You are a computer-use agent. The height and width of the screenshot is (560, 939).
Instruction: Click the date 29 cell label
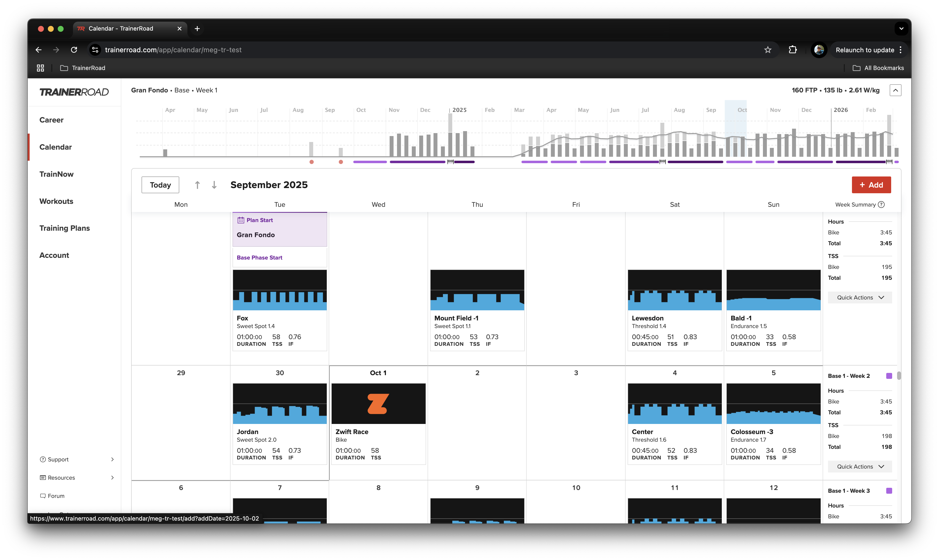(x=181, y=373)
